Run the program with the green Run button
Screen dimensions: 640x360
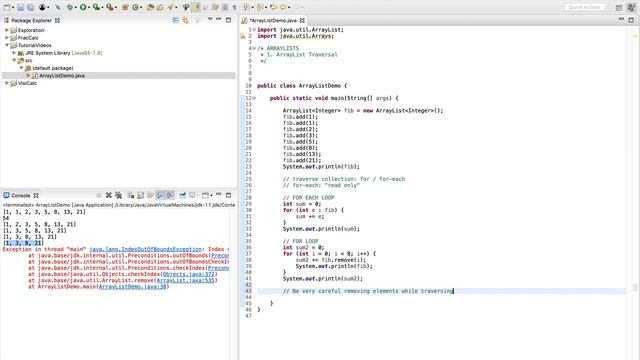[83, 7]
